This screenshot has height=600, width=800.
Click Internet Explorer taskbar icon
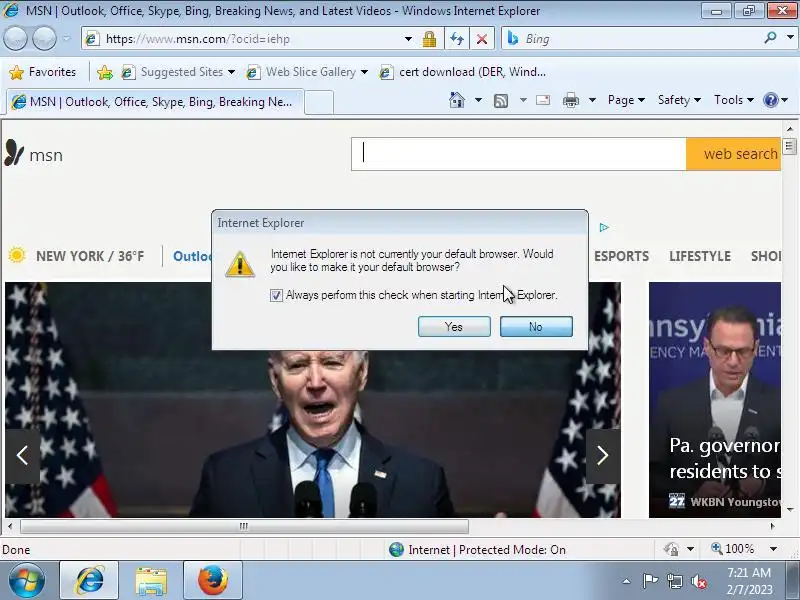click(x=89, y=580)
